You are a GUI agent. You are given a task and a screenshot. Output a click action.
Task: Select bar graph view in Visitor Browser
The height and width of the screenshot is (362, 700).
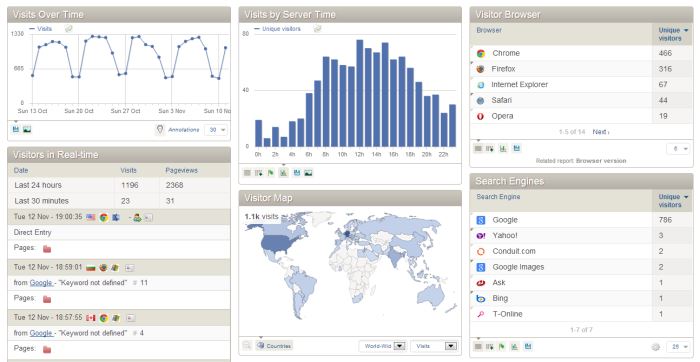(503, 149)
